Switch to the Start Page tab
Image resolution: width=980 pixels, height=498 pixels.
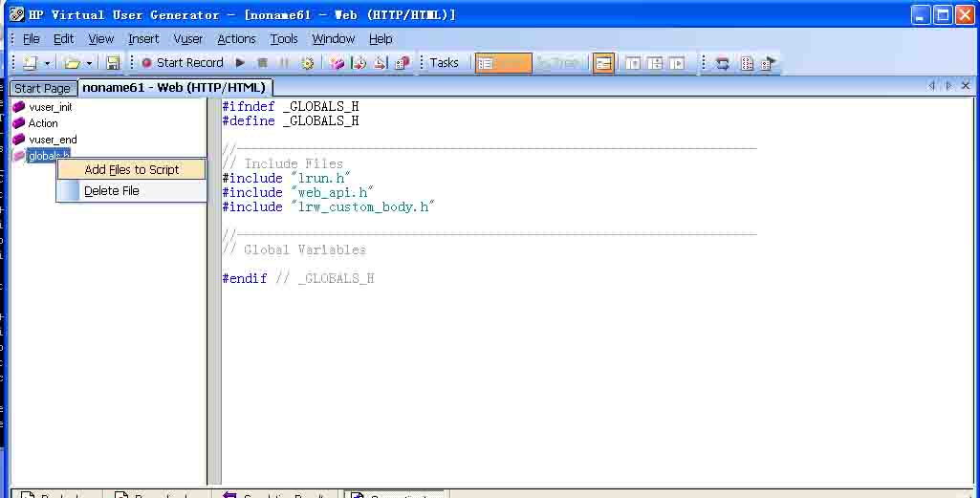42,88
